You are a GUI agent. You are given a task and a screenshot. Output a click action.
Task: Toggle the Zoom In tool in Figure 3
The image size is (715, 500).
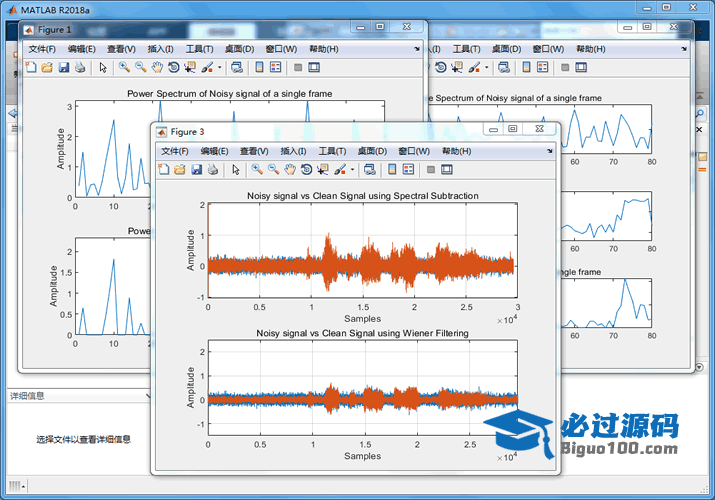pyautogui.click(x=257, y=170)
